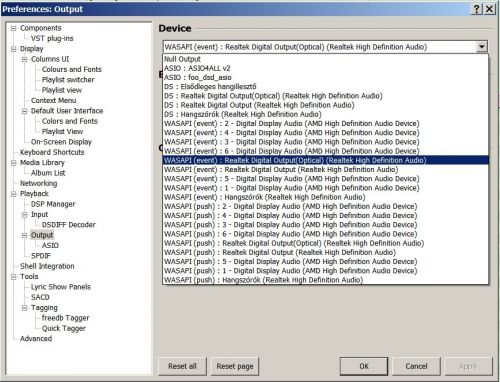
Task: Open Colors and Fonts under Default User Interface
Action: tap(70, 121)
